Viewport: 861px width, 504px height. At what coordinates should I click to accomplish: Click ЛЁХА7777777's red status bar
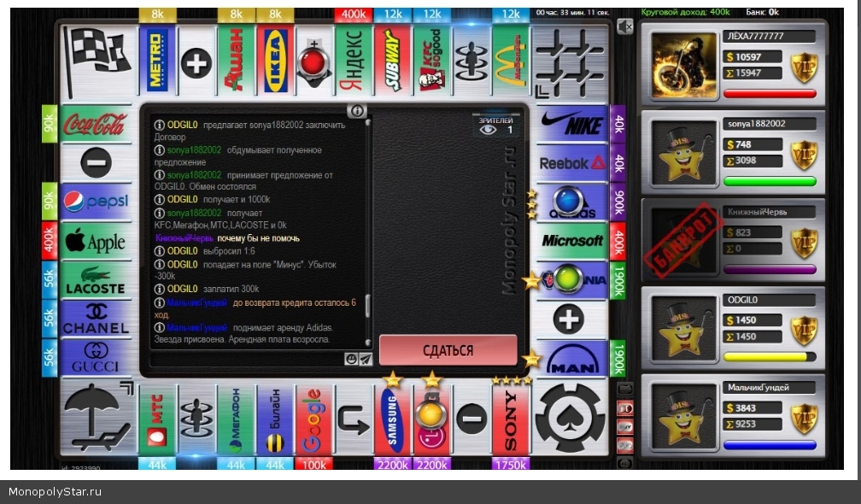[x=770, y=94]
